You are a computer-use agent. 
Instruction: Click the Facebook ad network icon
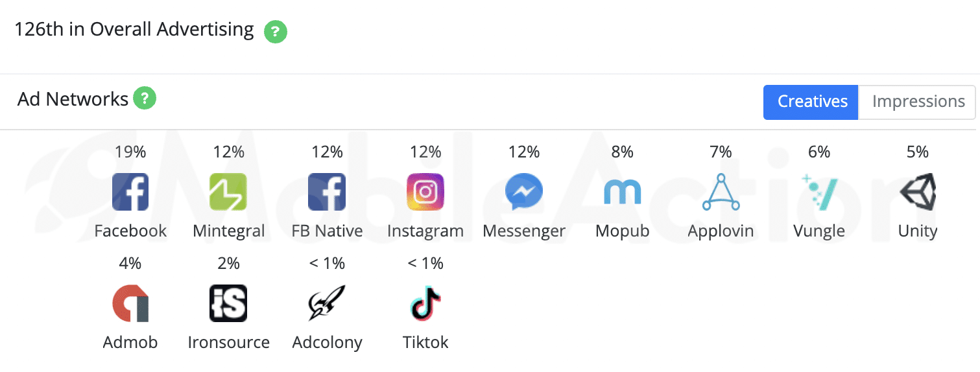(x=130, y=192)
